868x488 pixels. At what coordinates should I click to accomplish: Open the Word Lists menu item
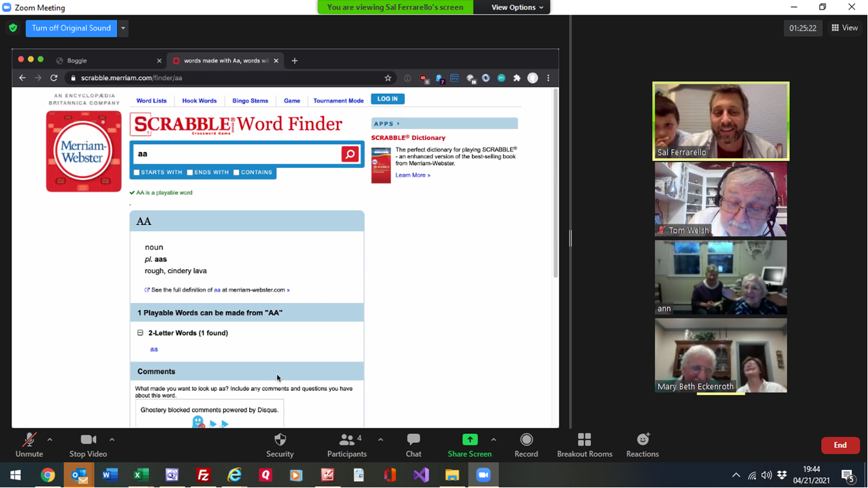151,100
